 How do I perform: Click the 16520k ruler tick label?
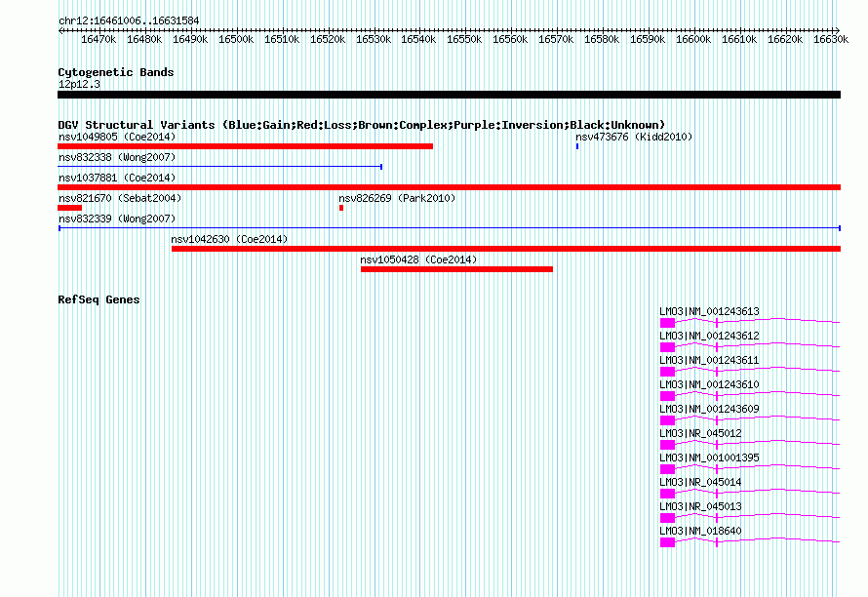tap(328, 39)
